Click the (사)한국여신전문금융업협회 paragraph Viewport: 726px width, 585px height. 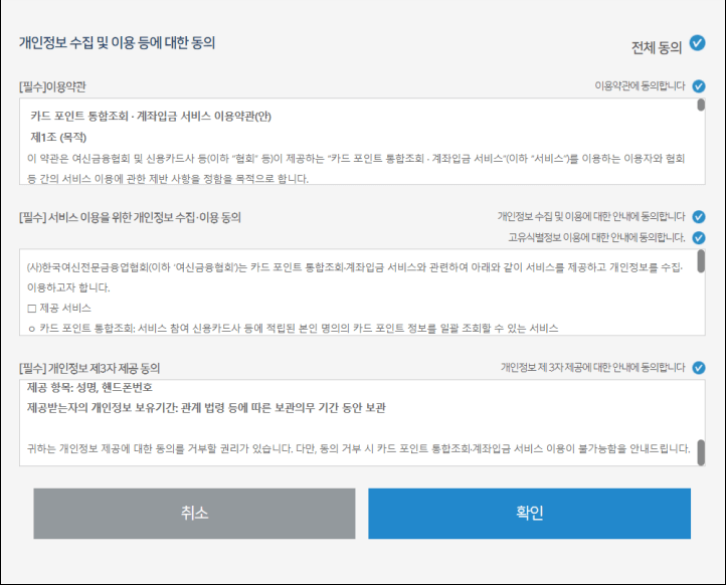[355, 277]
